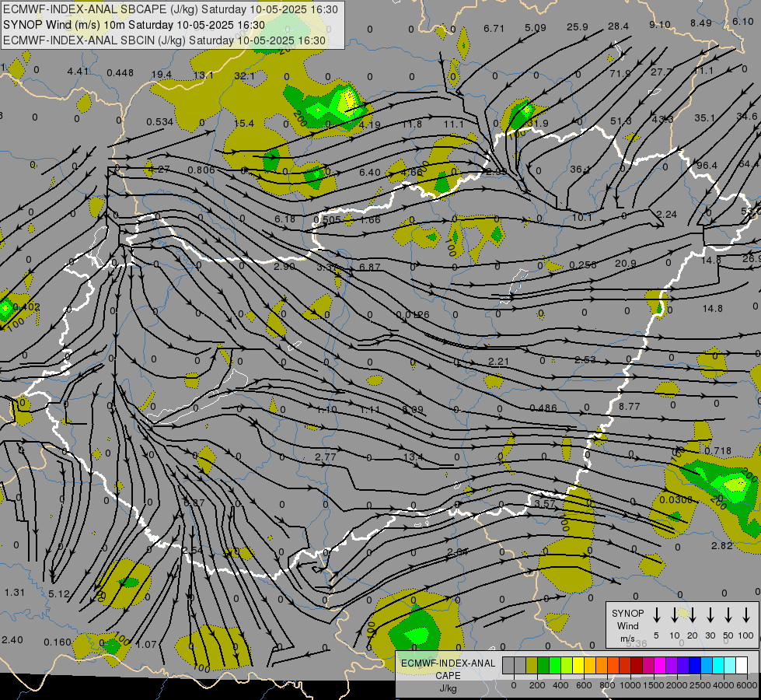Pick the olive CAPE swatch left of 200
The width and height of the screenshot is (761, 700).
(532, 665)
